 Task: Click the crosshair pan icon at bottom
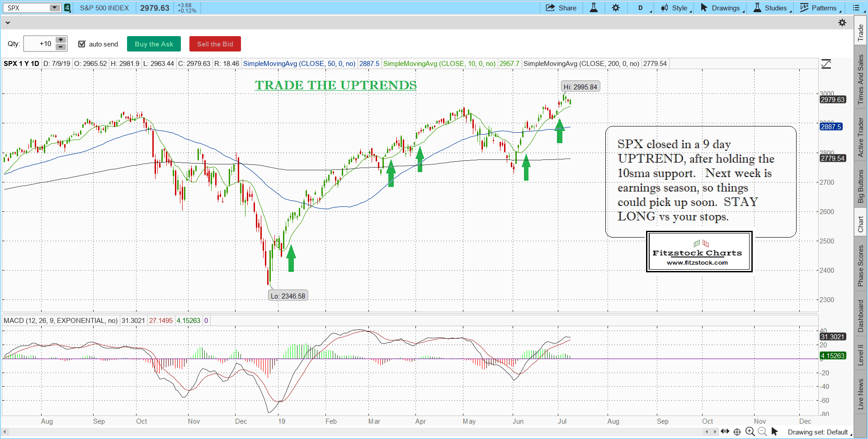coord(737,431)
